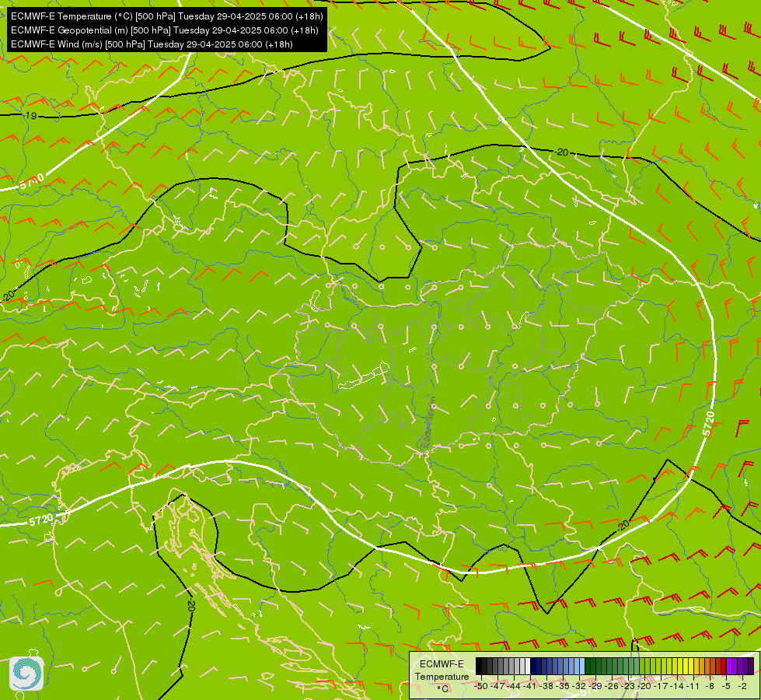Click the -5 legend value
The image size is (761, 700).
[x=726, y=686]
